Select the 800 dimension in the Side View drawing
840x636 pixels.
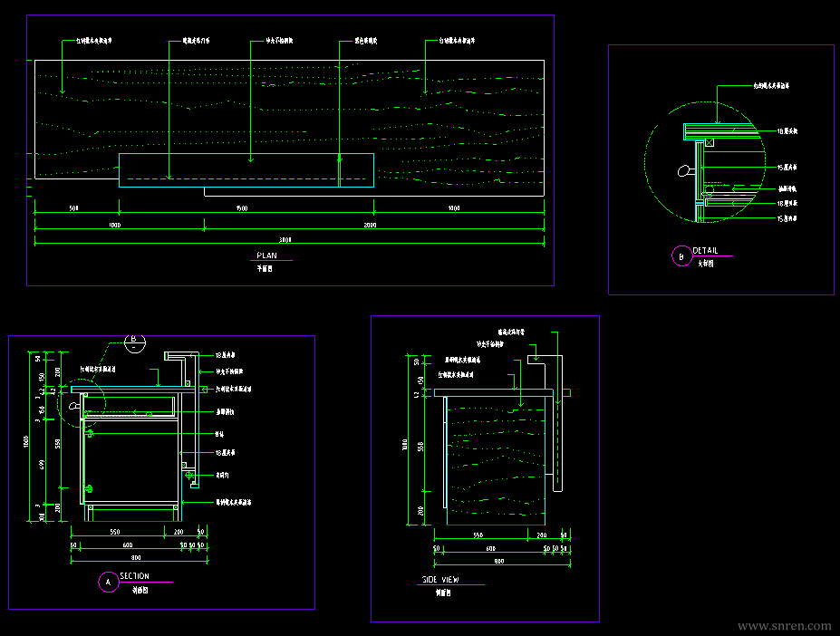tap(499, 561)
